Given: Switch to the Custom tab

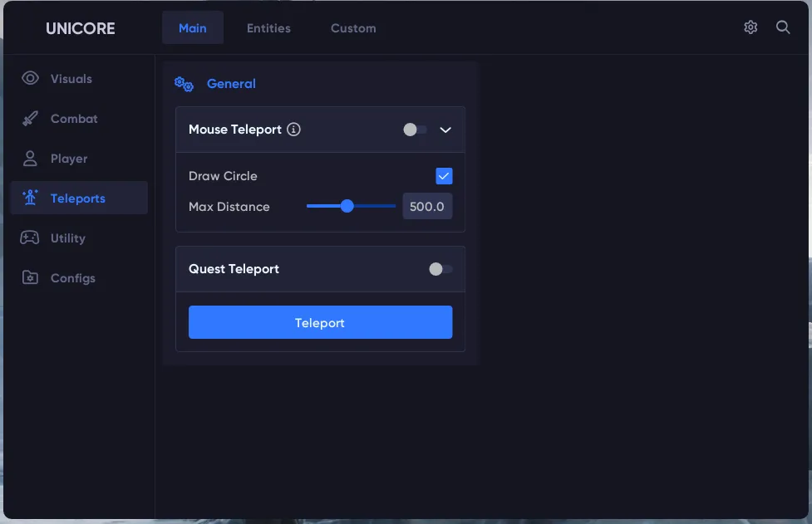Looking at the screenshot, I should pyautogui.click(x=353, y=28).
